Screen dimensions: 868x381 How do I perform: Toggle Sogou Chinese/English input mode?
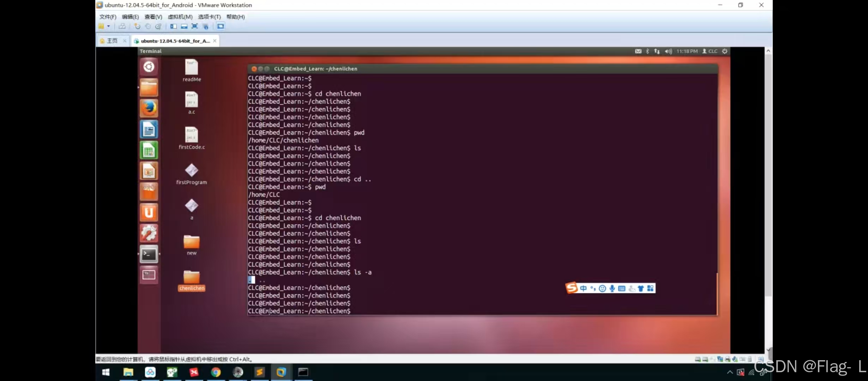(583, 288)
